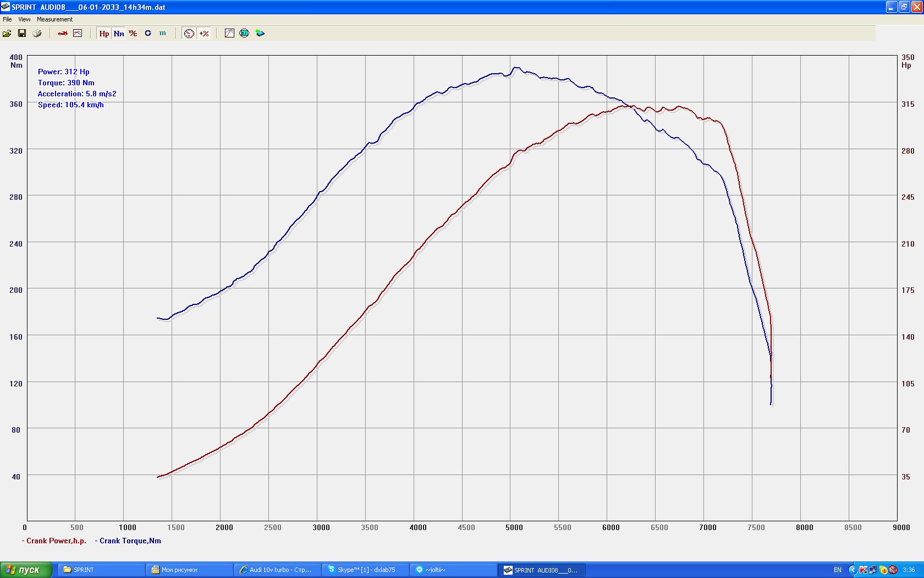Open the small graph icon beside the car

[x=78, y=34]
